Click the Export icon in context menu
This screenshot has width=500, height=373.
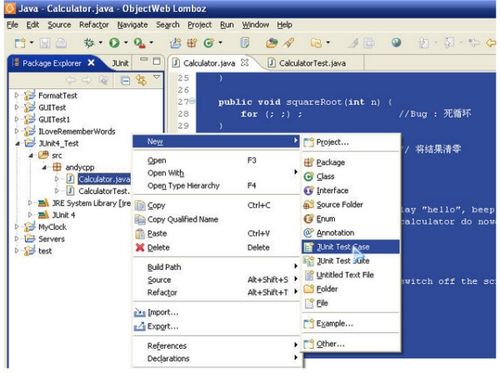click(140, 327)
